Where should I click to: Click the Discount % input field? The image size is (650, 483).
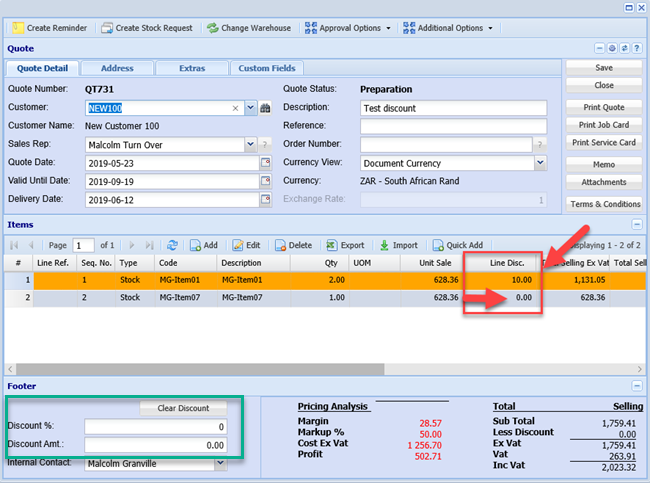[154, 426]
